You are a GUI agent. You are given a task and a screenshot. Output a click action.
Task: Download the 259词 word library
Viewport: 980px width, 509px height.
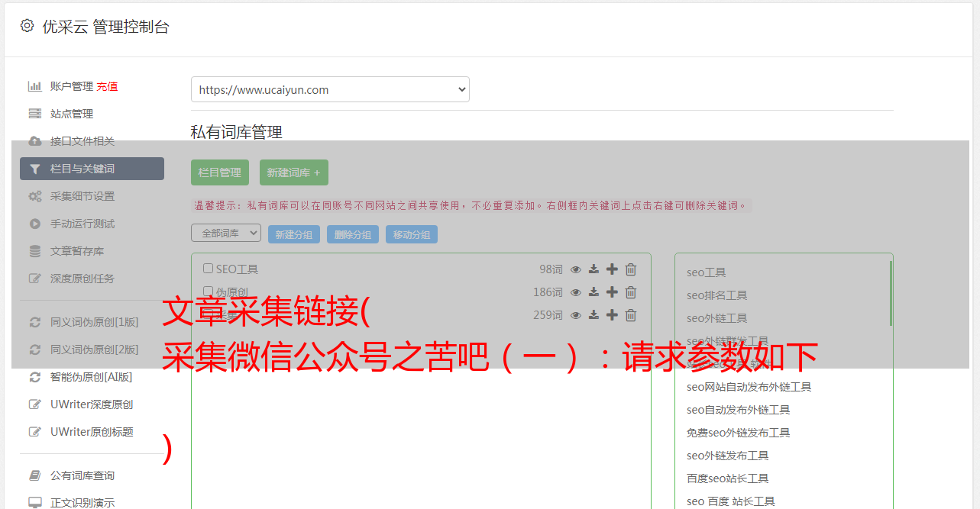[593, 315]
